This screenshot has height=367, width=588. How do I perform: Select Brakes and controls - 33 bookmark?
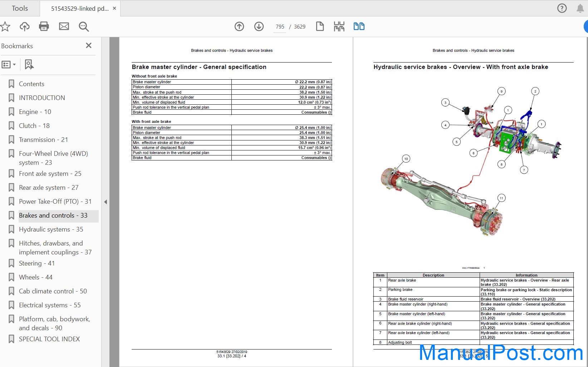point(53,215)
